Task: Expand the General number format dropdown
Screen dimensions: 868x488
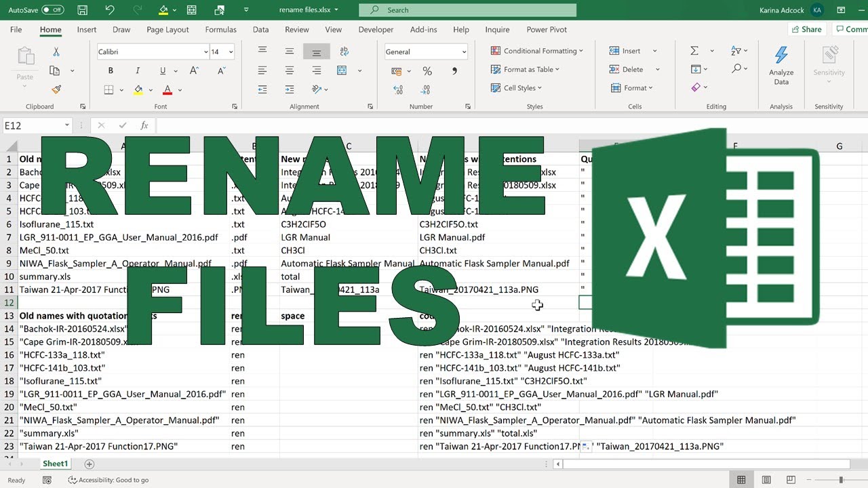Action: pyautogui.click(x=464, y=52)
